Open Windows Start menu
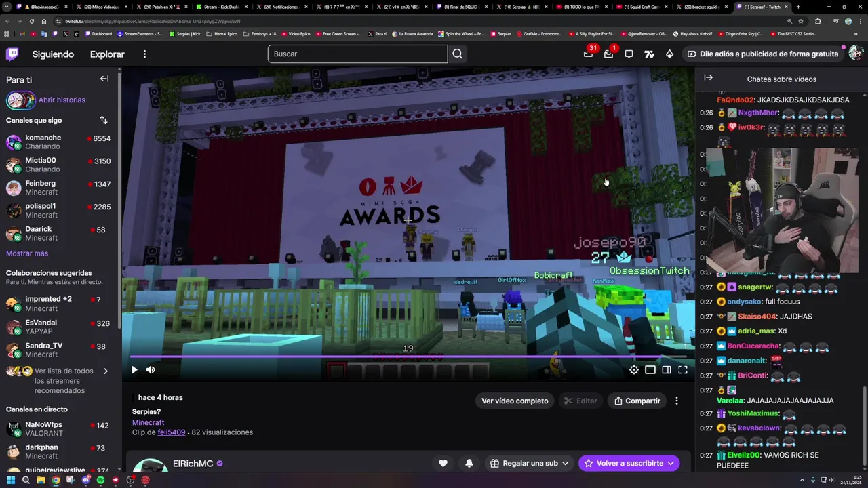 [x=11, y=480]
